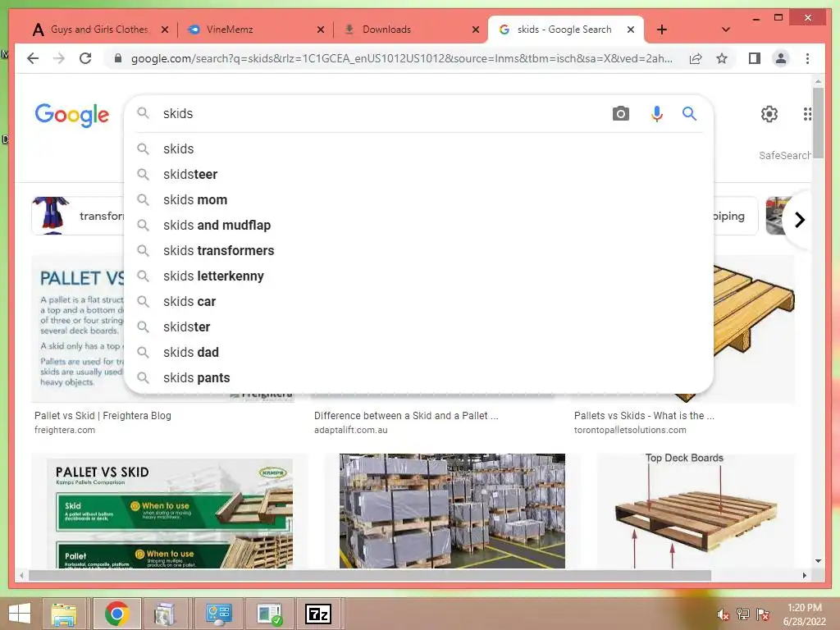Open the Top Deck Boards pallet diagram
This screenshot has height=630, width=840.
click(x=696, y=511)
